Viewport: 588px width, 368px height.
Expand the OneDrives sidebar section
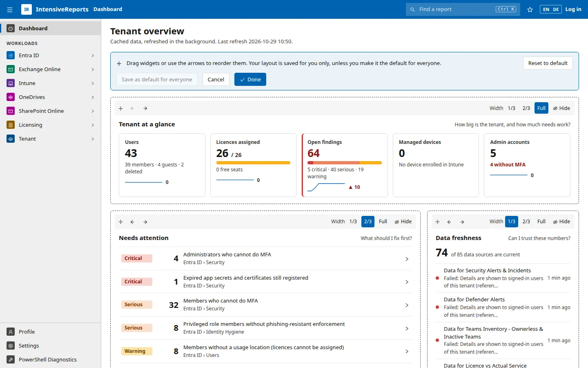pos(93,97)
